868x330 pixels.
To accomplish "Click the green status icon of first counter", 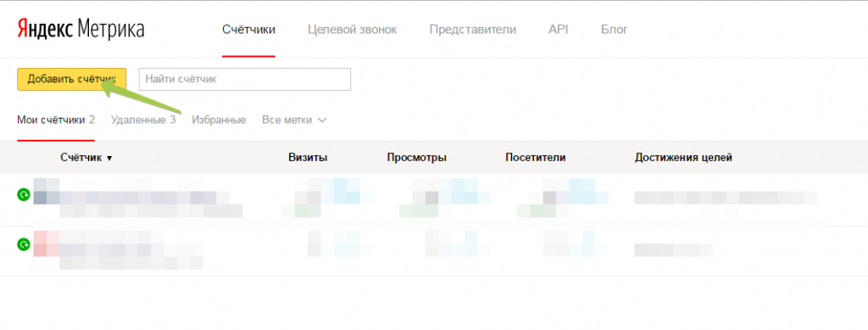I will click(23, 194).
